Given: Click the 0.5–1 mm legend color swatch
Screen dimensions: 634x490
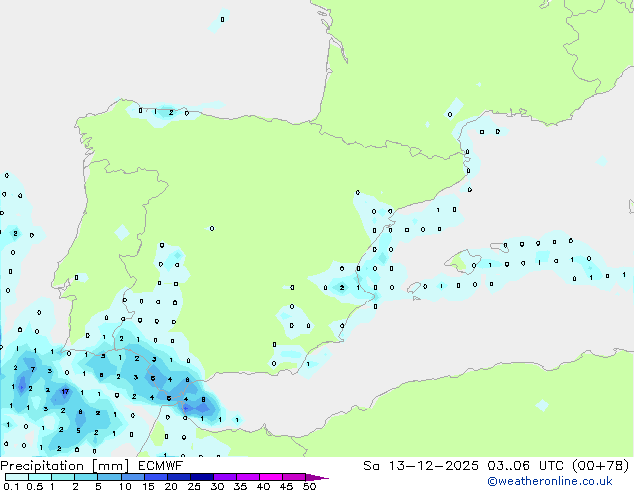Looking at the screenshot, I should pos(40,477).
